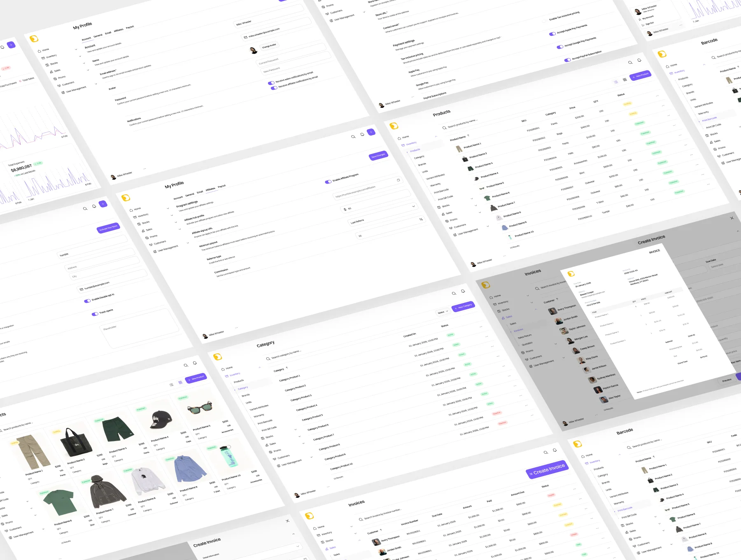Toggle Accept Google Pay Payments
The width and height of the screenshot is (741, 560).
pyautogui.click(x=560, y=47)
